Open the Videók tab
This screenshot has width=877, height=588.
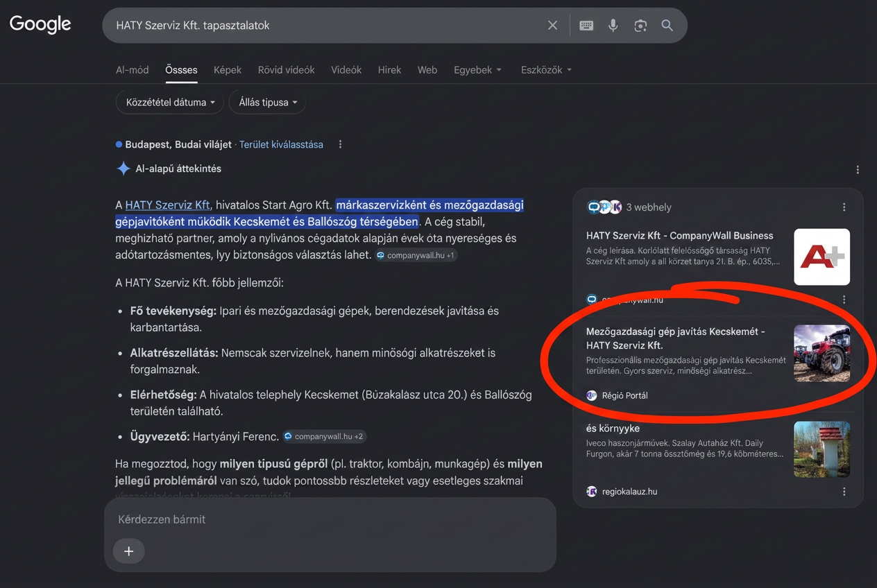click(x=346, y=70)
